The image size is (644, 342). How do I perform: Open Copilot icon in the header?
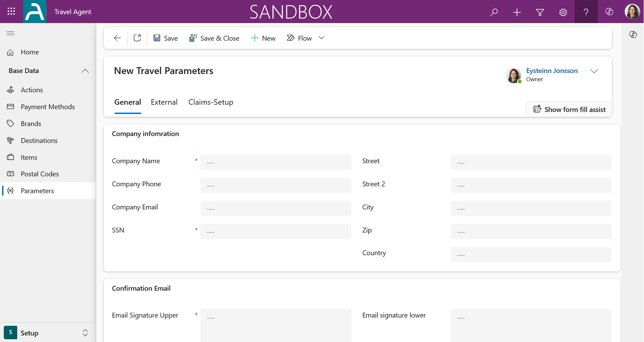click(x=609, y=12)
